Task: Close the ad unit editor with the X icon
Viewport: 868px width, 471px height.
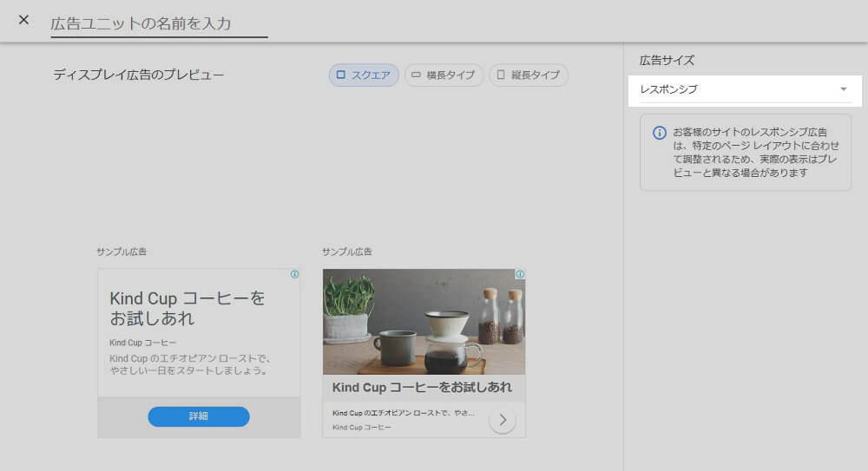Action: click(x=23, y=20)
